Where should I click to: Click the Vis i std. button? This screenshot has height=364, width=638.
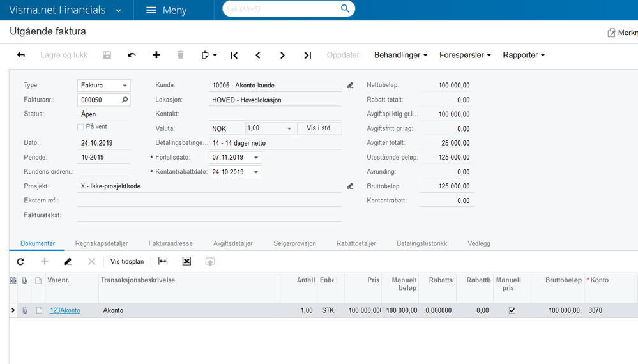coord(319,128)
